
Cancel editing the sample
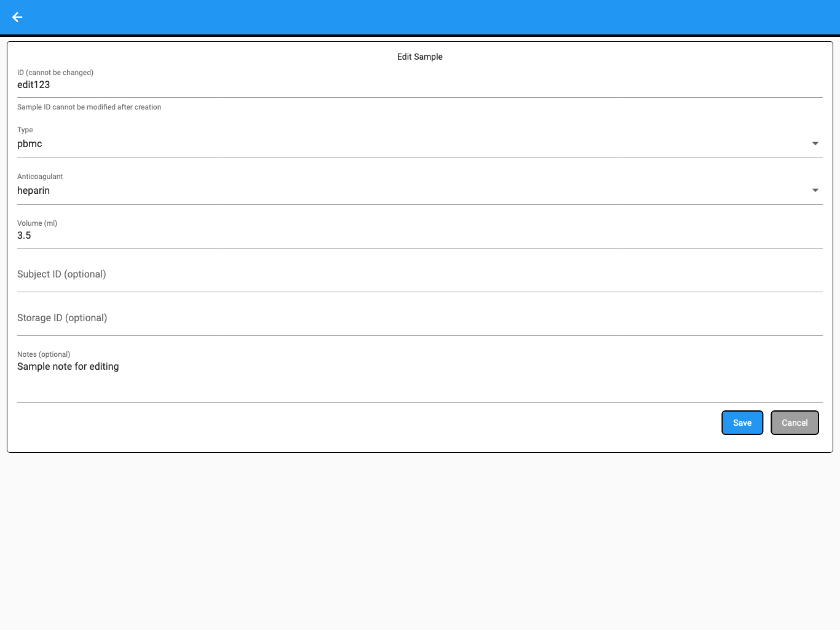pyautogui.click(x=794, y=423)
